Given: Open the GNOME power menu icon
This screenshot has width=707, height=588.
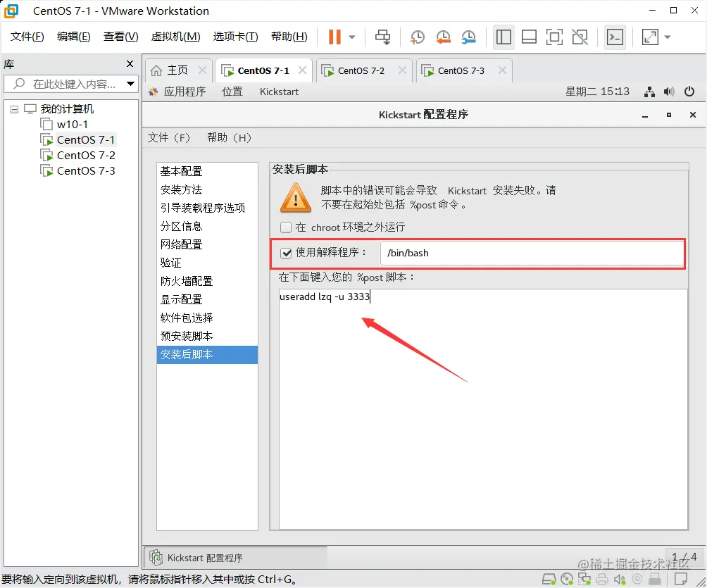Looking at the screenshot, I should point(689,92).
